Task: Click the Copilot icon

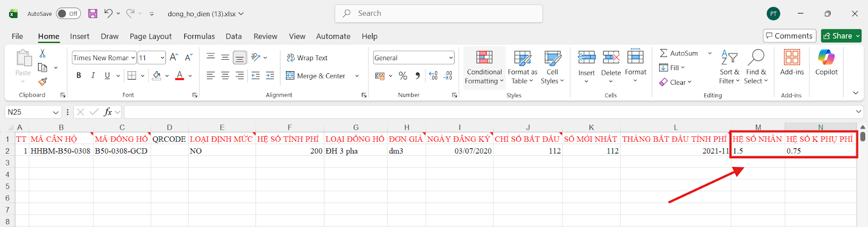Action: [826, 62]
